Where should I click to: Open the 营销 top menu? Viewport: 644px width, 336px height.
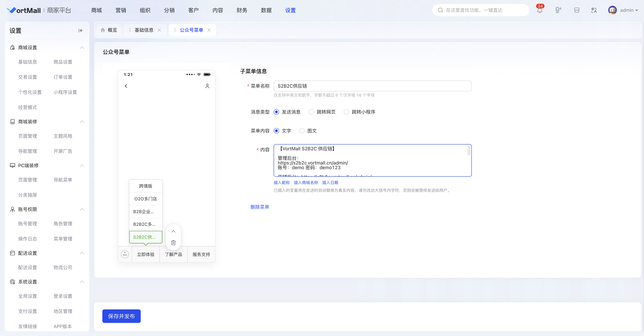121,10
